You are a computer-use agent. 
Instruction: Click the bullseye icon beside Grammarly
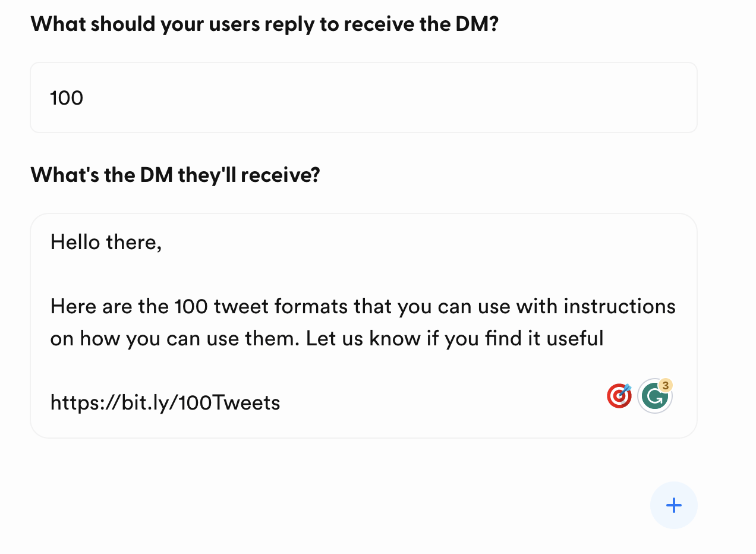[619, 395]
